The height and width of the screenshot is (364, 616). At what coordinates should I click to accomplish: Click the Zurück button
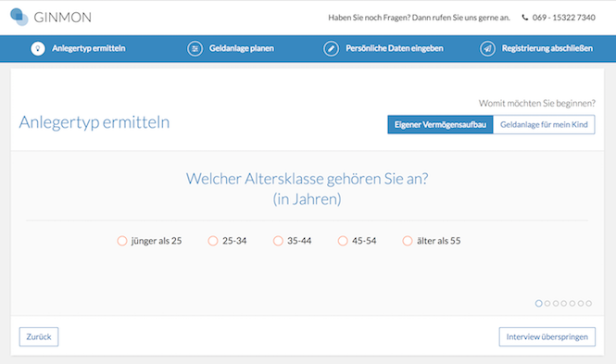tap(39, 337)
